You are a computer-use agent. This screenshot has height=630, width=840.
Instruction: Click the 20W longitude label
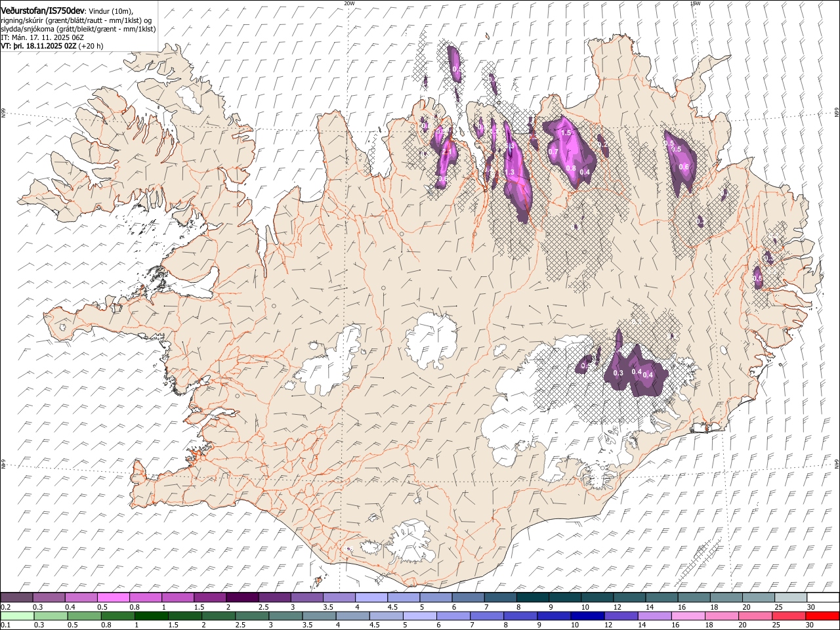[349, 3]
